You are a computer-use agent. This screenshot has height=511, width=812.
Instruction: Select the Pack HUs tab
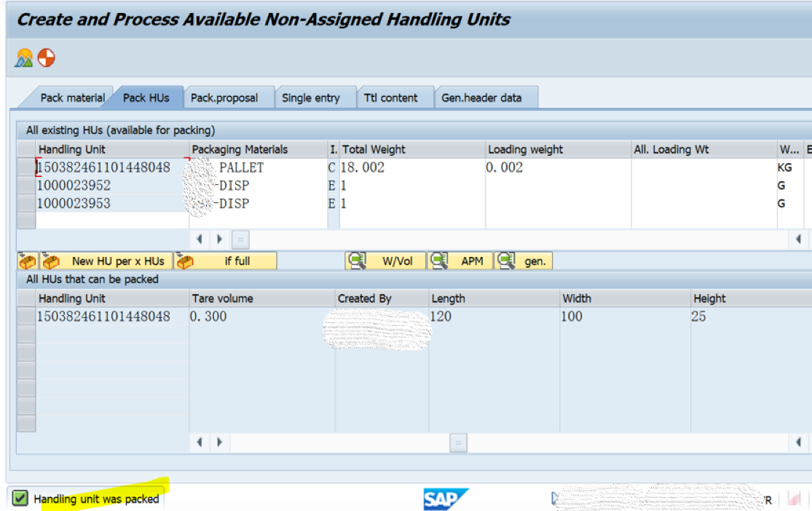click(146, 98)
